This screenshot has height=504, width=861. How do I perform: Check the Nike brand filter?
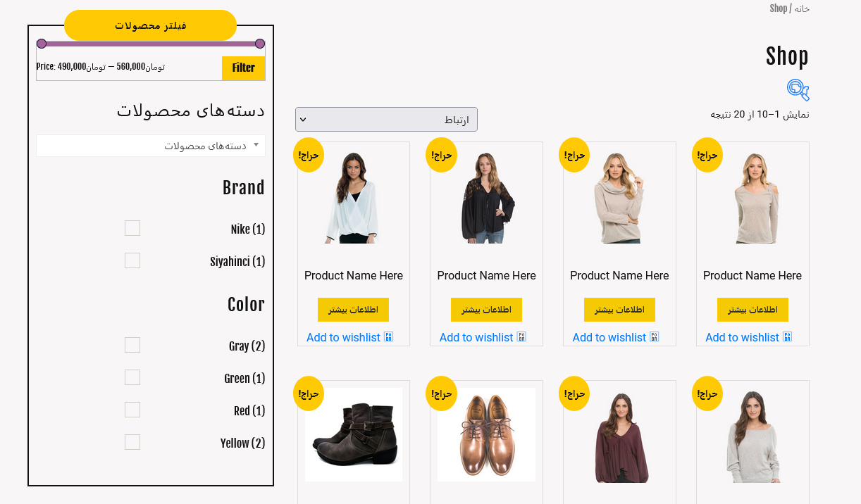[132, 228]
